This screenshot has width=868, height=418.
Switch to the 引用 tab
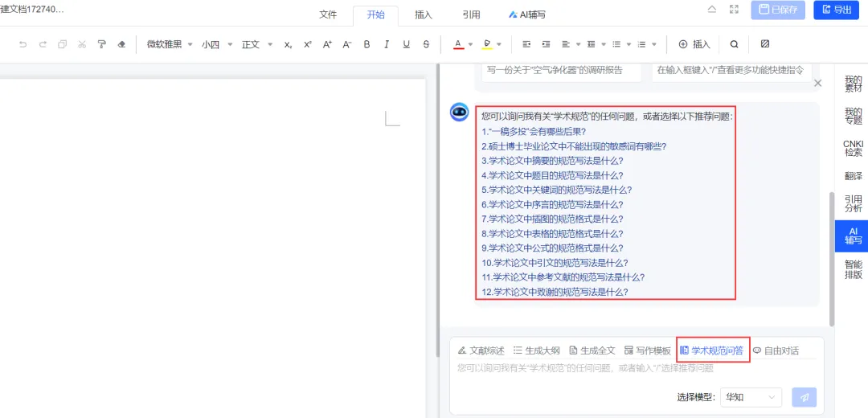coord(471,15)
